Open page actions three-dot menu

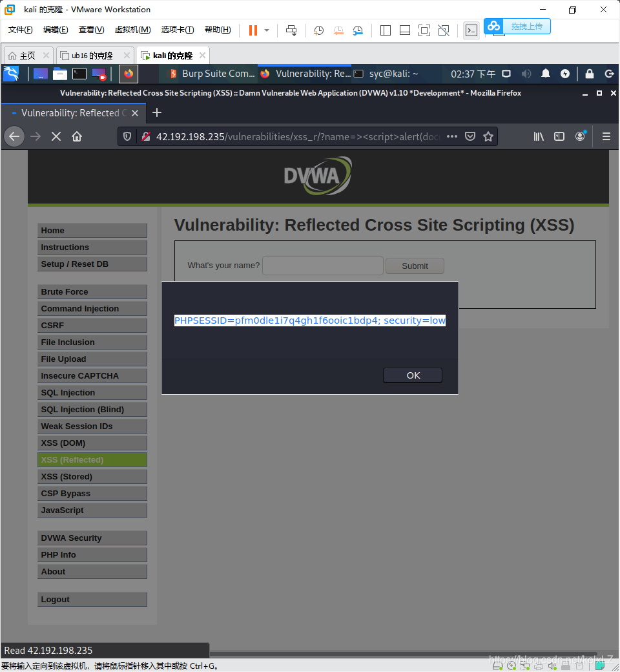(452, 137)
